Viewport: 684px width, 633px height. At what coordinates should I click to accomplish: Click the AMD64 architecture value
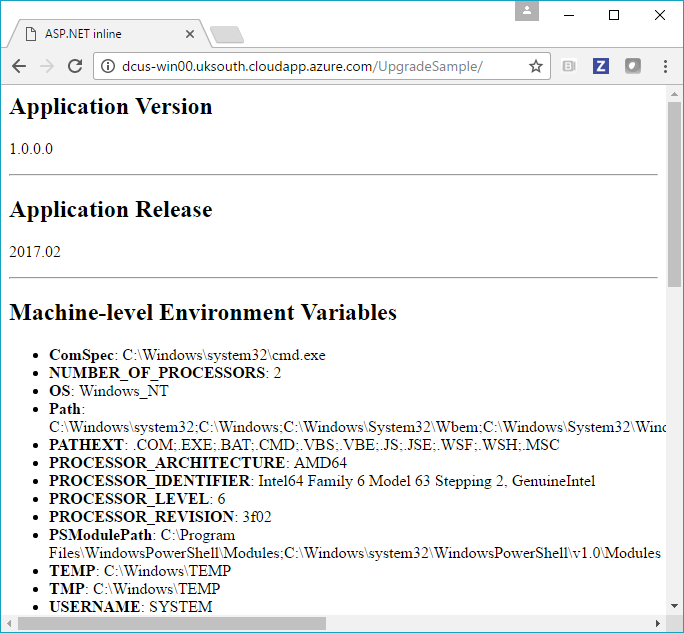coord(321,463)
